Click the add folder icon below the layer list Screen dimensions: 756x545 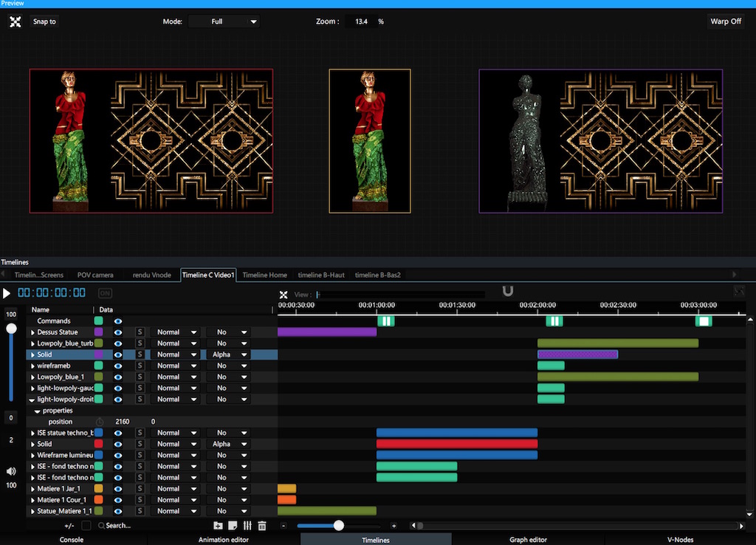point(218,526)
